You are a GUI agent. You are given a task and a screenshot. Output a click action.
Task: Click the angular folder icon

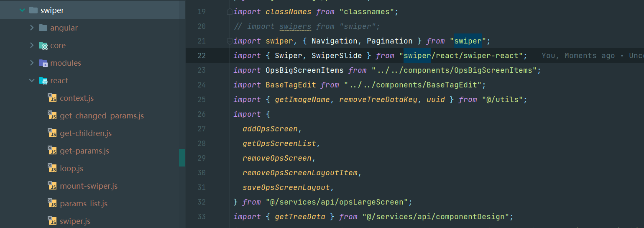(x=43, y=28)
